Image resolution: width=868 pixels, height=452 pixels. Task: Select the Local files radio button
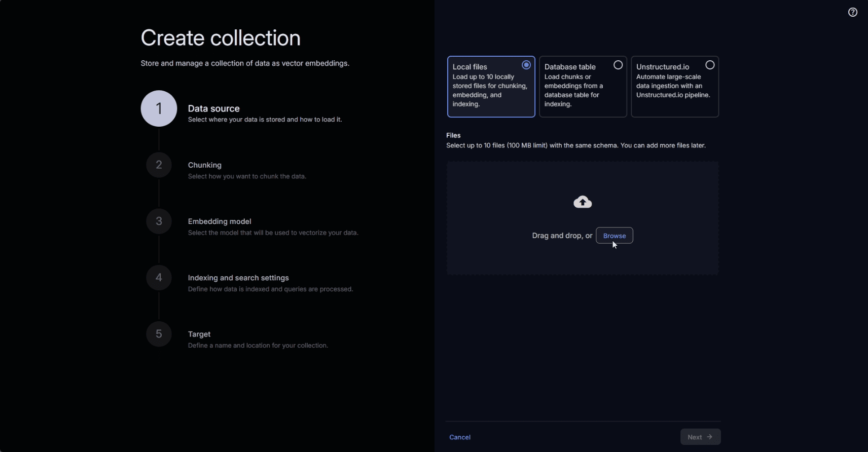click(x=526, y=65)
